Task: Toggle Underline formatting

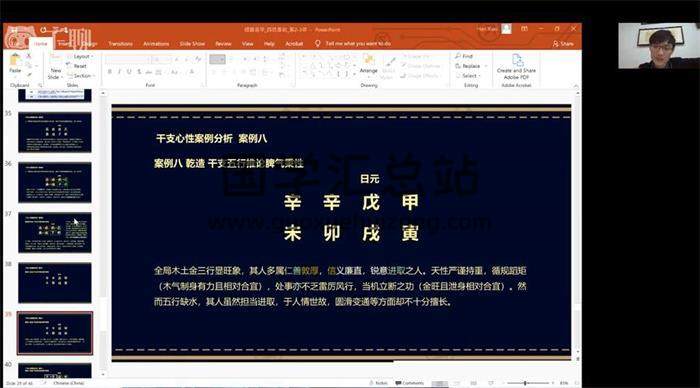Action: tap(129, 72)
